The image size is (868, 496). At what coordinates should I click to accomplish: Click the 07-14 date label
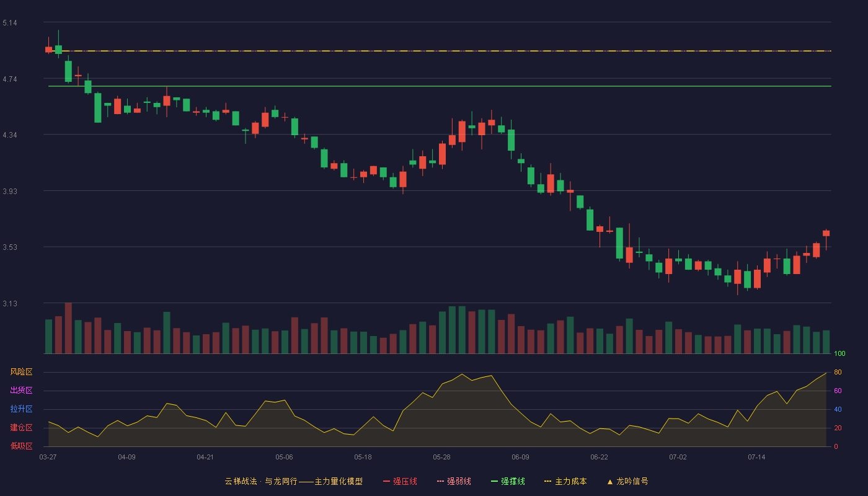[x=756, y=457]
